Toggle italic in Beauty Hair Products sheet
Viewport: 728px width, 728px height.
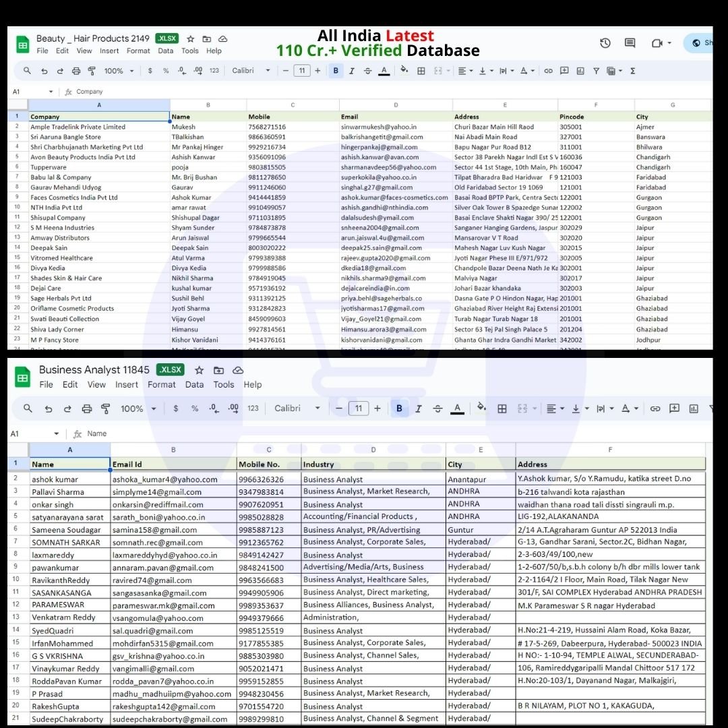click(x=351, y=71)
